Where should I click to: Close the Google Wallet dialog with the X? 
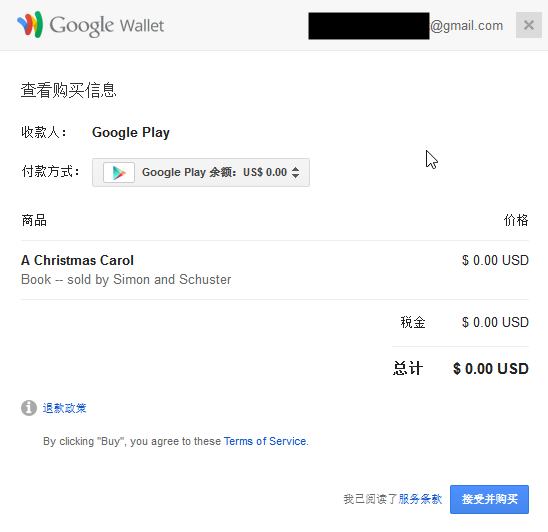coord(528,25)
